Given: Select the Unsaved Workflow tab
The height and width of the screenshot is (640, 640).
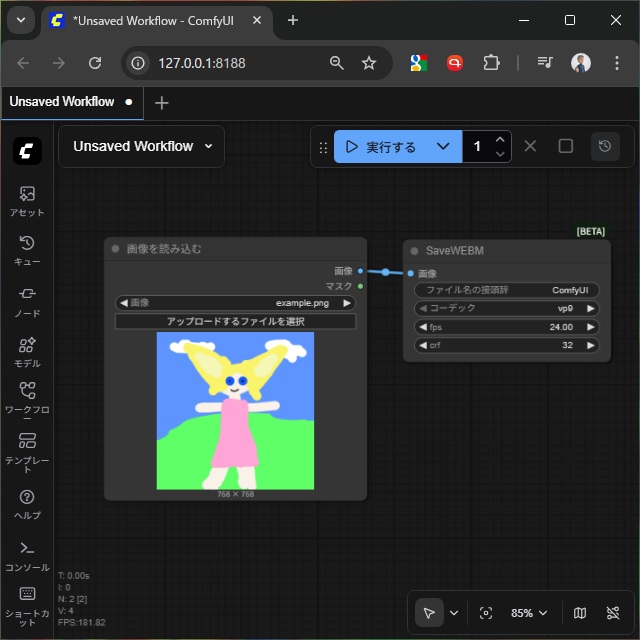Looking at the screenshot, I should (x=62, y=102).
